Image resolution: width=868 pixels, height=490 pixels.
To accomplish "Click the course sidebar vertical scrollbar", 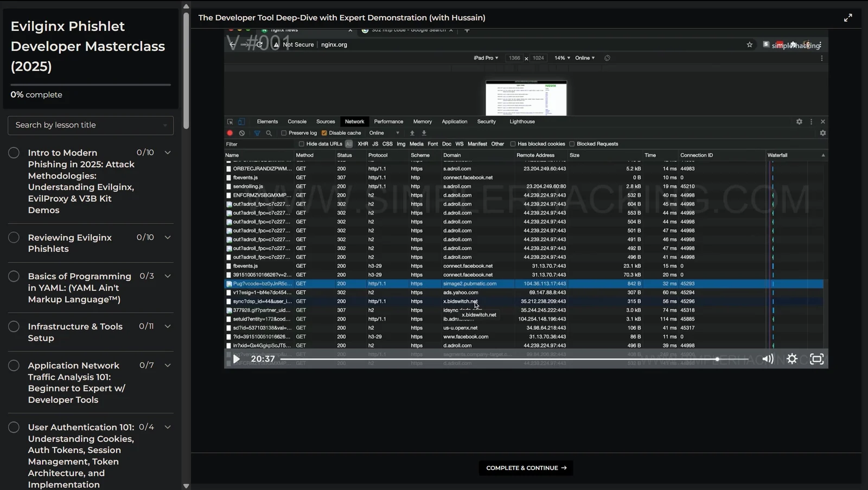I will [x=186, y=71].
